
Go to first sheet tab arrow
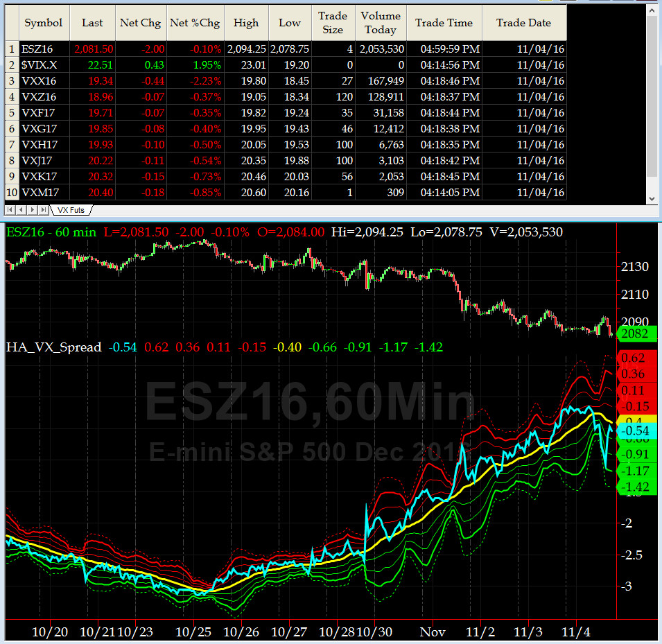10,210
